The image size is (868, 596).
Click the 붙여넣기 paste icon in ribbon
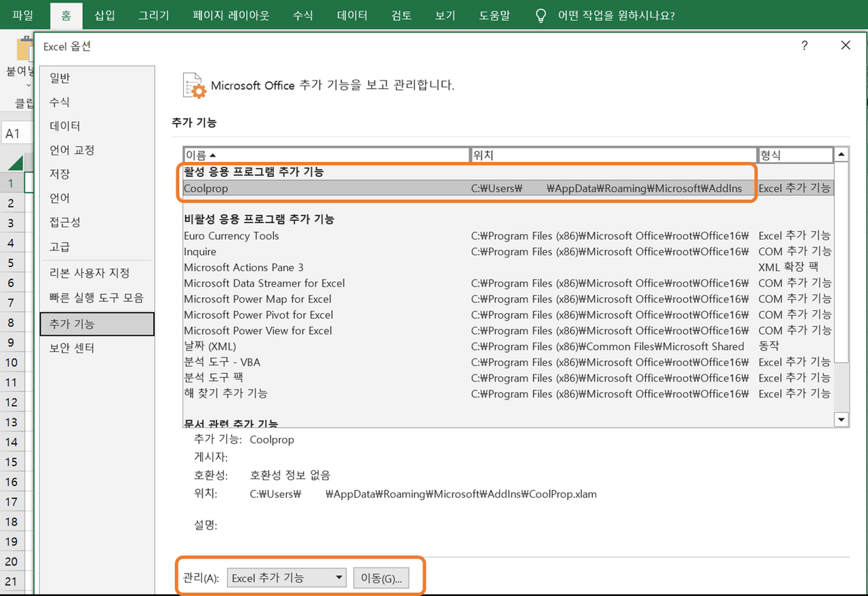tap(24, 49)
